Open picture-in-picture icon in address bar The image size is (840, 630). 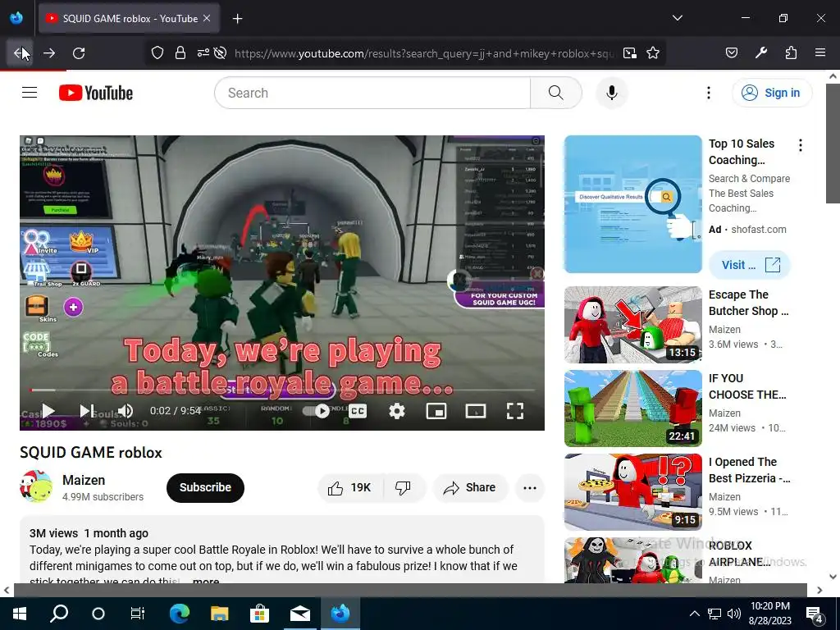click(630, 53)
